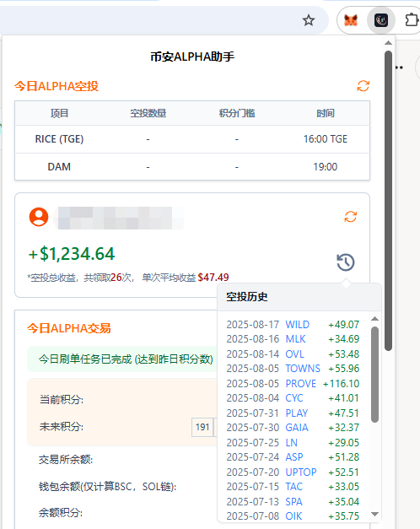This screenshot has height=529, width=420.
Task: Click the +$1,234.64 total earnings amount
Action: 72,254
